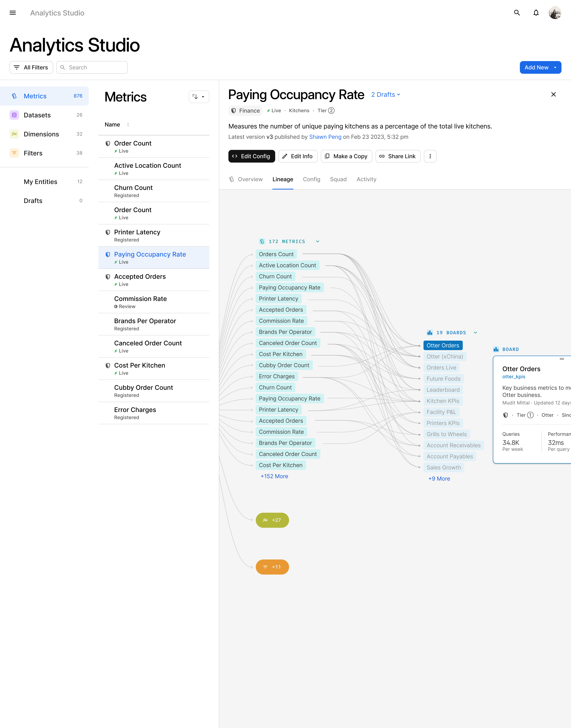This screenshot has height=728, width=571.
Task: Click the user profile avatar
Action: [x=555, y=13]
